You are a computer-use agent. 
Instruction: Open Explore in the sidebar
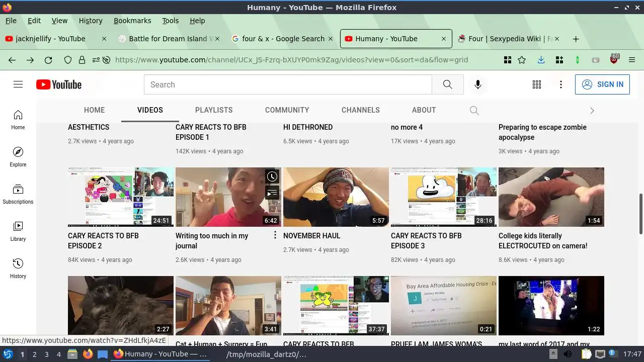(x=18, y=157)
